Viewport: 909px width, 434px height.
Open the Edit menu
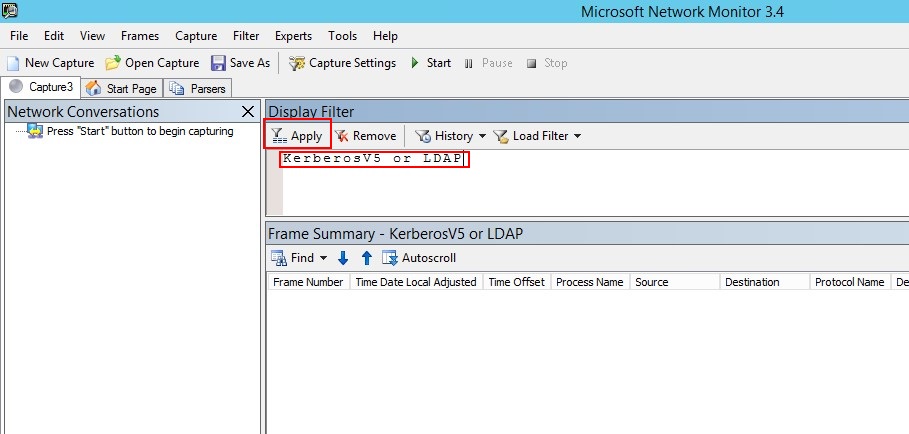[54, 36]
